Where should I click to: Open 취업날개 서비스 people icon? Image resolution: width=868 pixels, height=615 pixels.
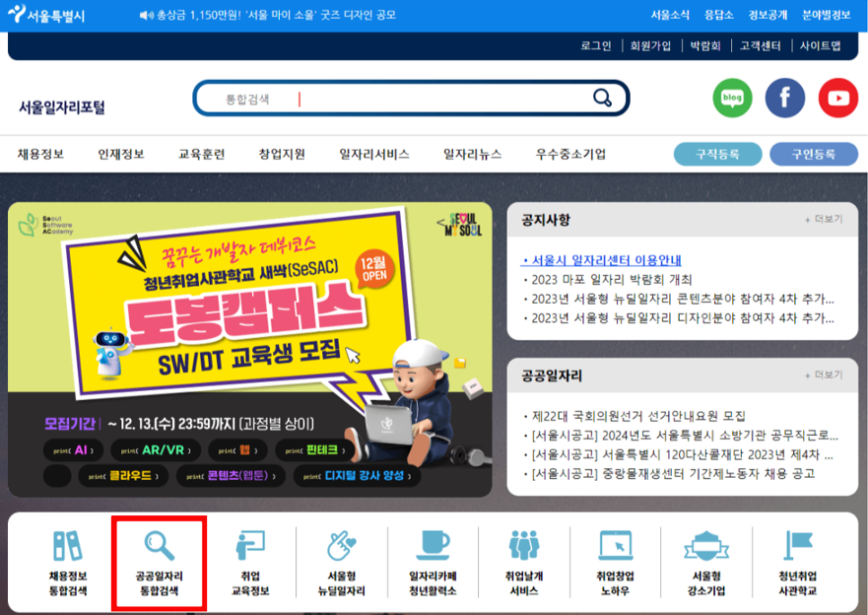524,546
